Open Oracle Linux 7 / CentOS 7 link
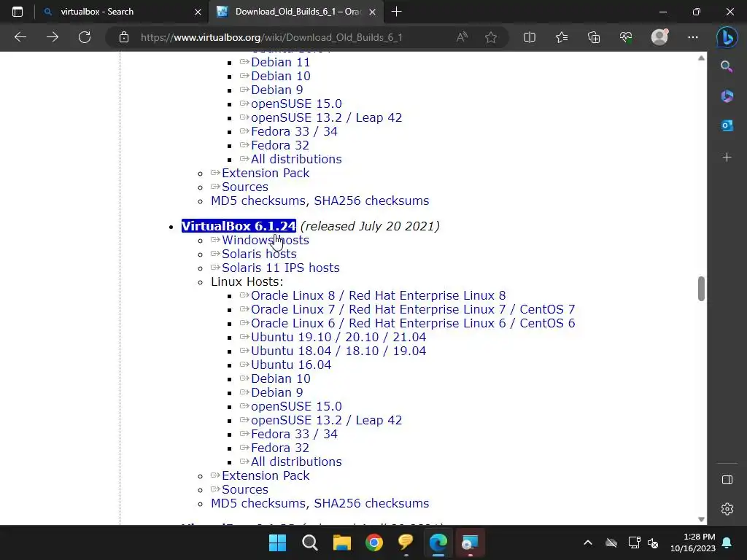The image size is (747, 560). (x=413, y=309)
